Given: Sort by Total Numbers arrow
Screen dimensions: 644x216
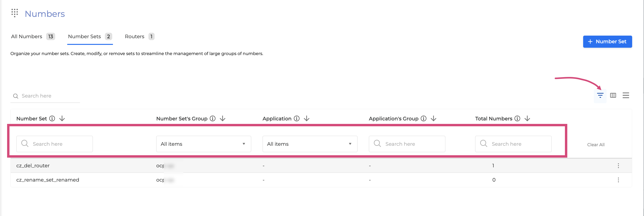Looking at the screenshot, I should (527, 118).
